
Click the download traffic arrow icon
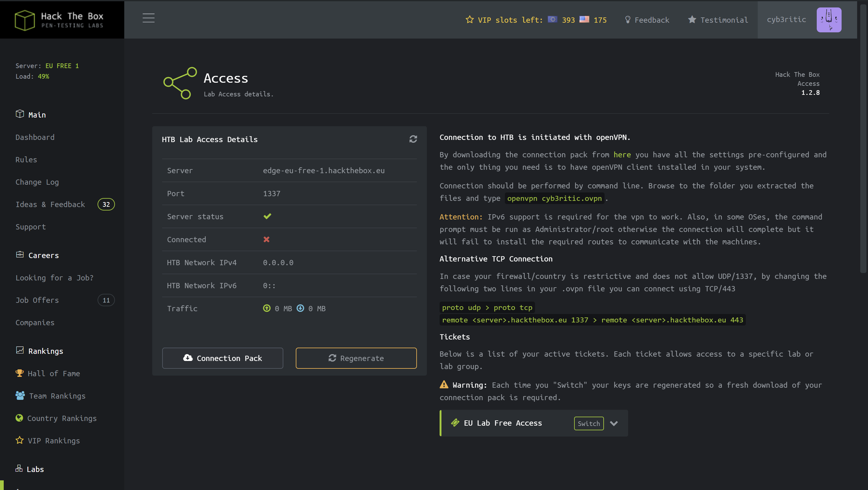300,308
